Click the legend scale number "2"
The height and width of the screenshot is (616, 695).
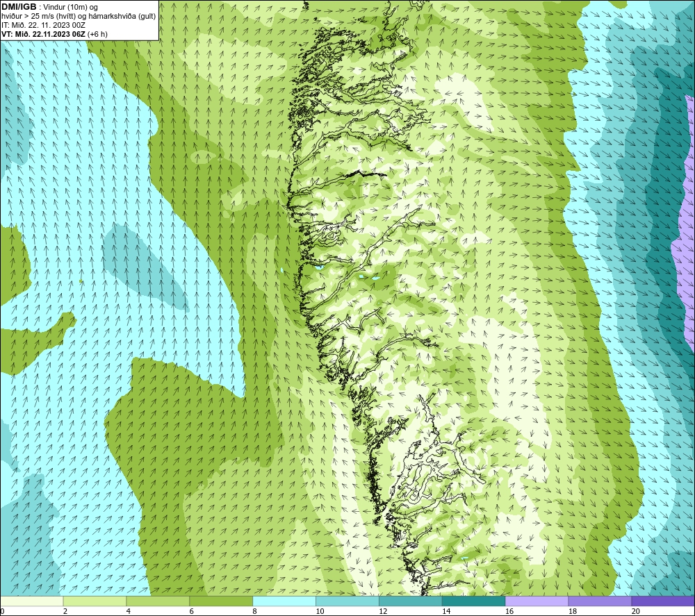pos(65,611)
